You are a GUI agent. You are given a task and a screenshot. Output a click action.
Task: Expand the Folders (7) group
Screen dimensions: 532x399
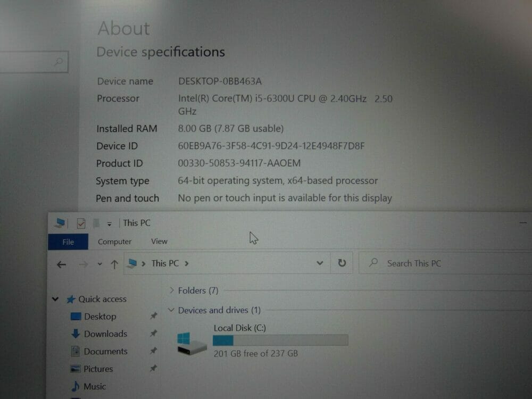coord(172,290)
